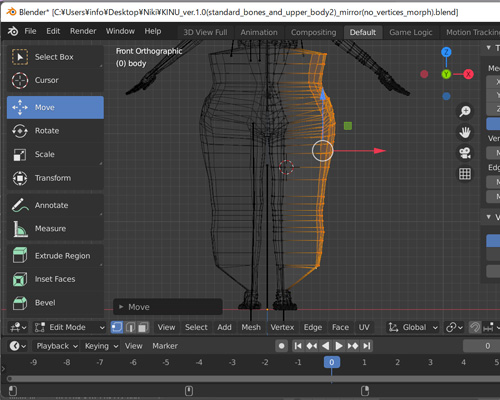Select the Select Box tool
Image resolution: width=500 pixels, height=400 pixels.
tap(55, 57)
